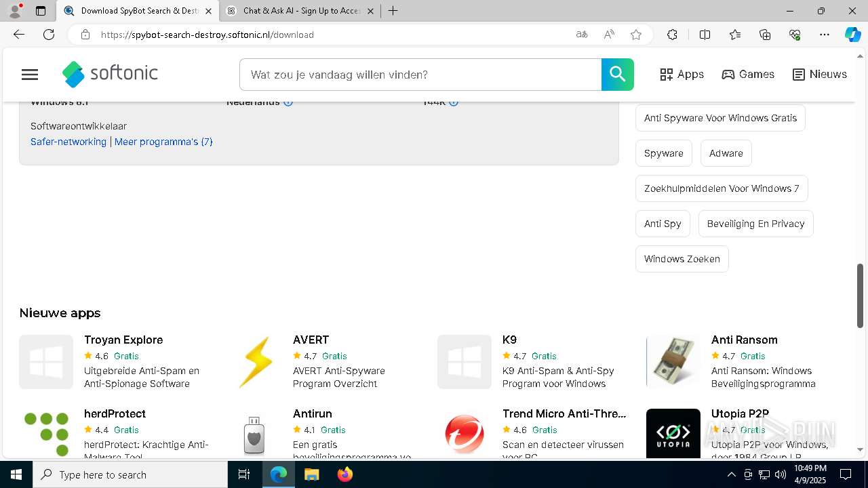Switch to the Chat & Ask AI tab
868x488 pixels.
point(302,11)
